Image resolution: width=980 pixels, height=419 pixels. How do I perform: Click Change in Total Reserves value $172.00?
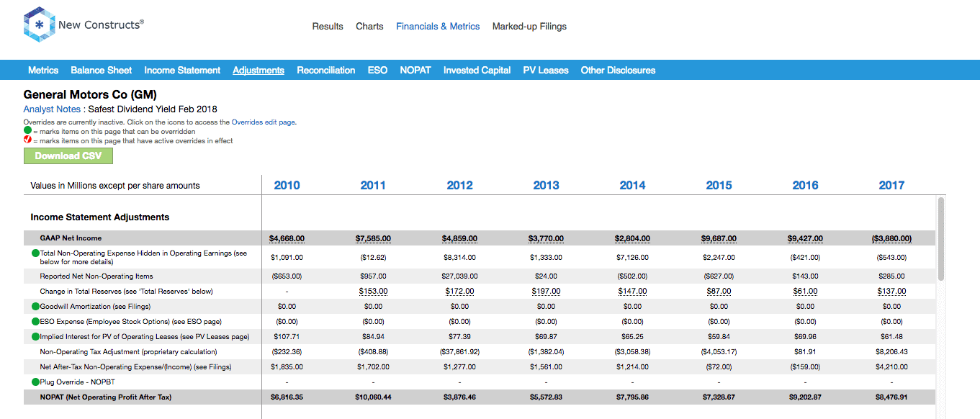tap(459, 292)
